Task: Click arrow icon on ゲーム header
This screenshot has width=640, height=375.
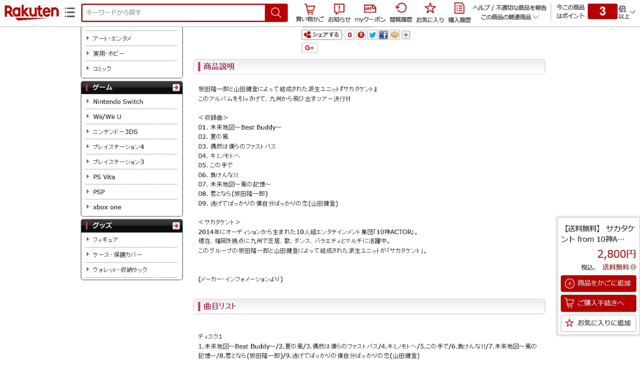Action: [x=176, y=87]
